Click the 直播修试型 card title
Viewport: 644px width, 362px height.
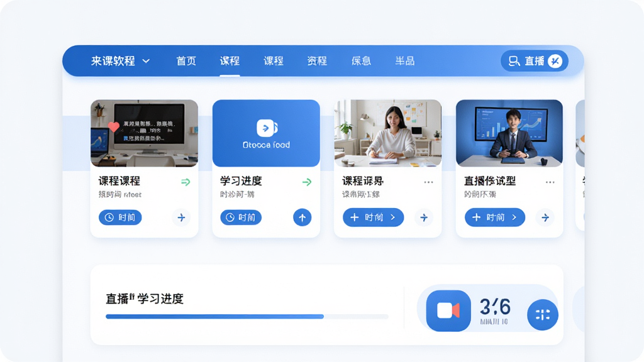tap(490, 181)
